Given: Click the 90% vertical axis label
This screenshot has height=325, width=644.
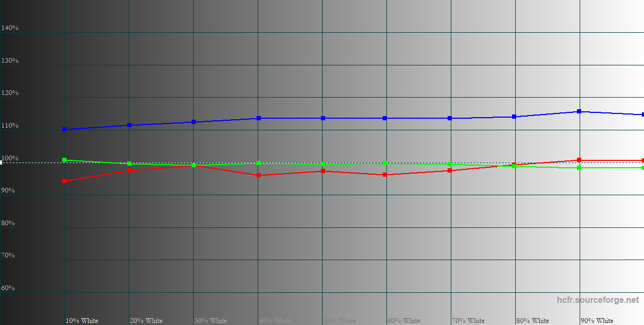Looking at the screenshot, I should pyautogui.click(x=8, y=190).
